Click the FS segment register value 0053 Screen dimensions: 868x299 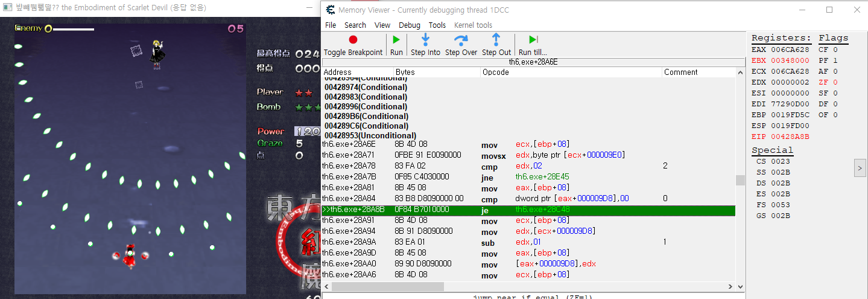781,205
